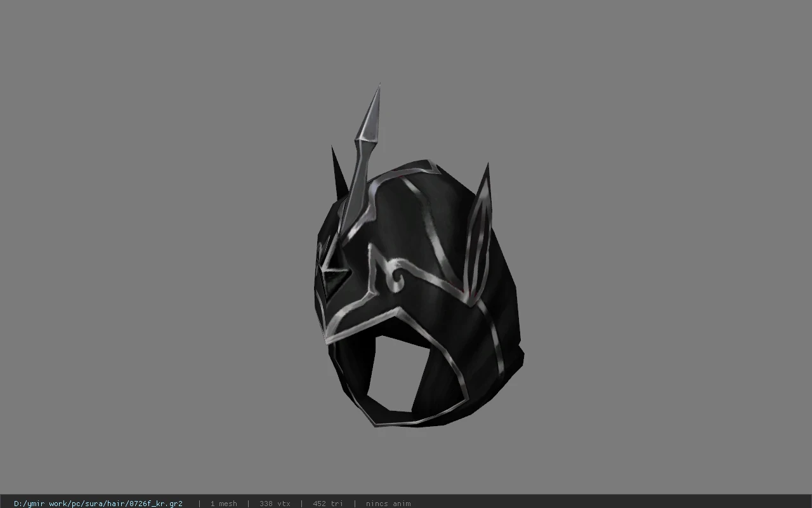The width and height of the screenshot is (812, 508).
Task: Click the file path 0726f_kr.gr2 in status bar
Action: [98, 504]
